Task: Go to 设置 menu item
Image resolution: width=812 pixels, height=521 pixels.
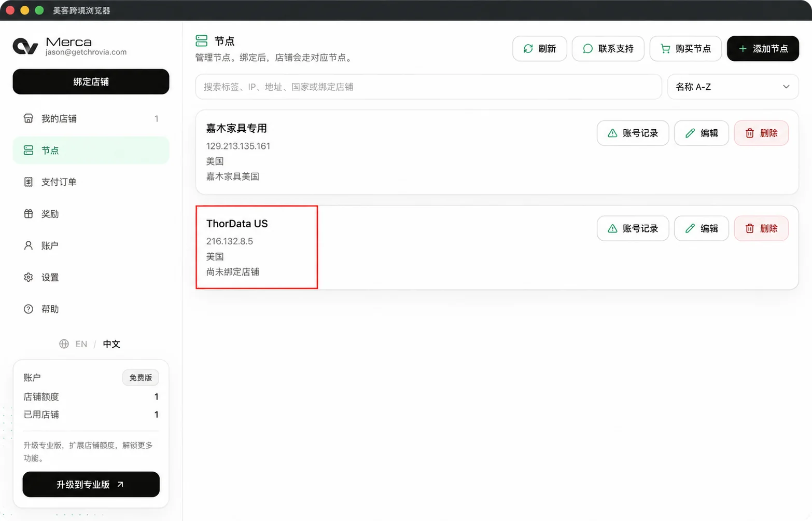Action: pyautogui.click(x=91, y=277)
